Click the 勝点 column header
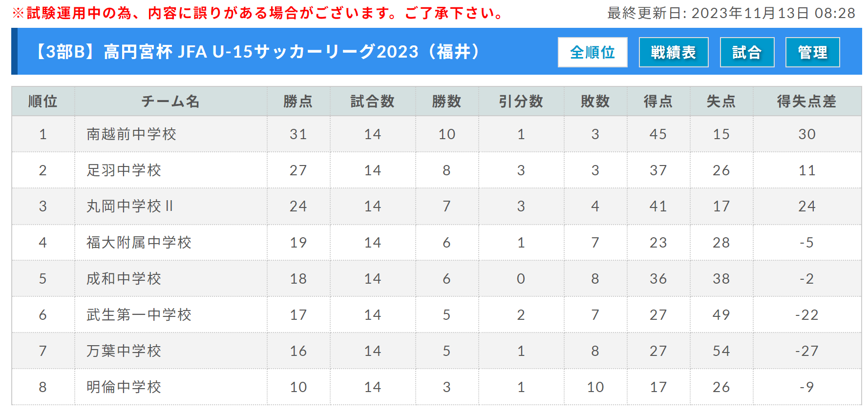Viewport: 868px width, 415px height. (x=298, y=102)
